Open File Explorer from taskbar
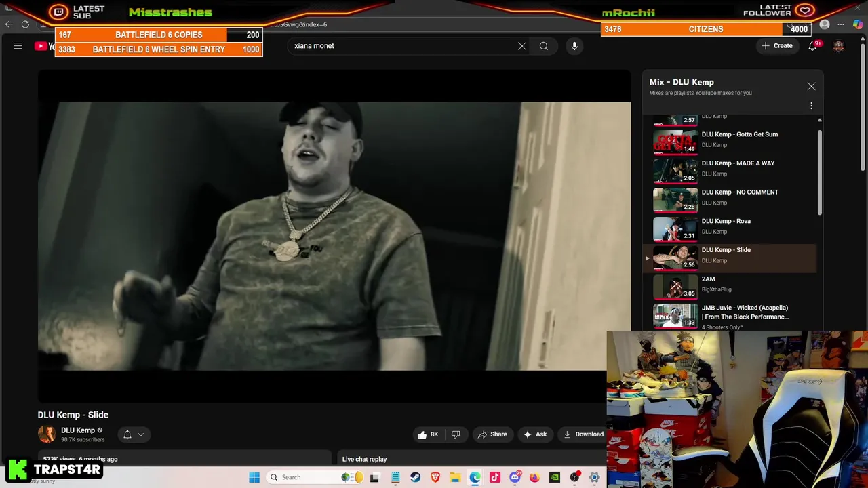Screen dimensions: 868x488 pos(455,477)
